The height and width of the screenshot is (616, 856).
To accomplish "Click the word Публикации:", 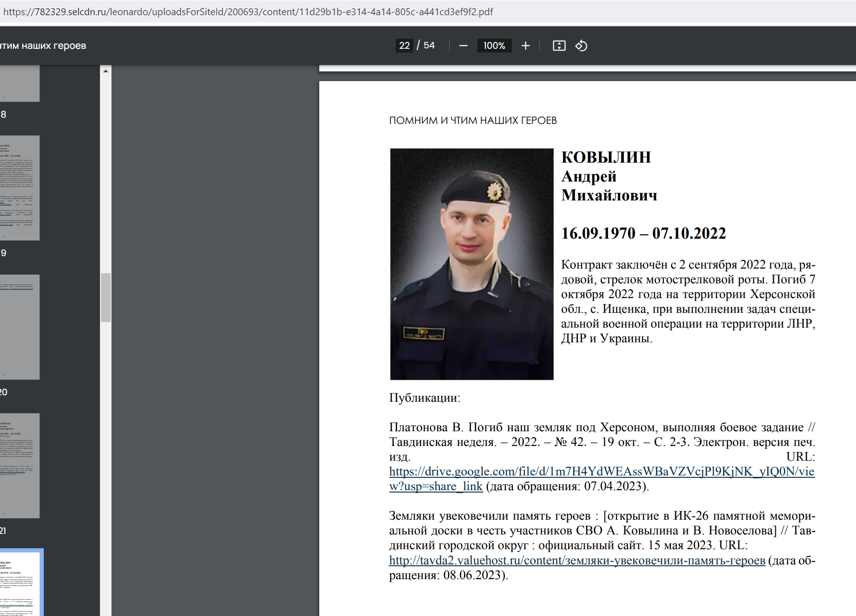I will (425, 398).
